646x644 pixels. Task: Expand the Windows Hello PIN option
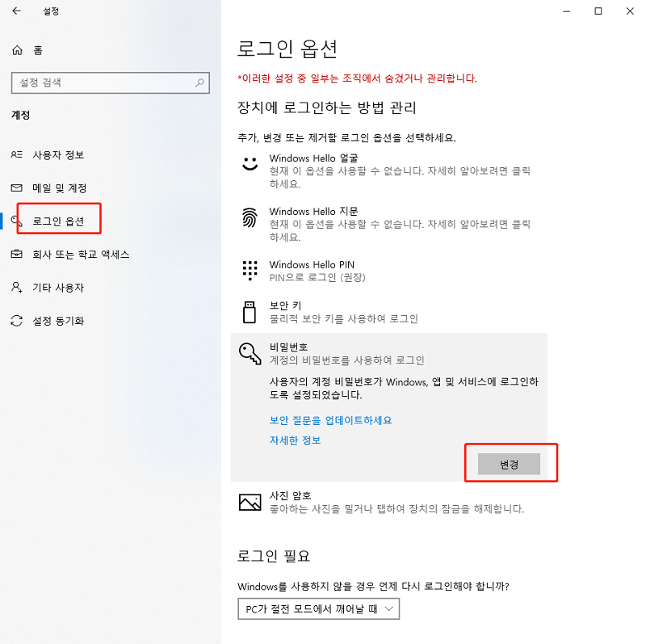pyautogui.click(x=389, y=271)
